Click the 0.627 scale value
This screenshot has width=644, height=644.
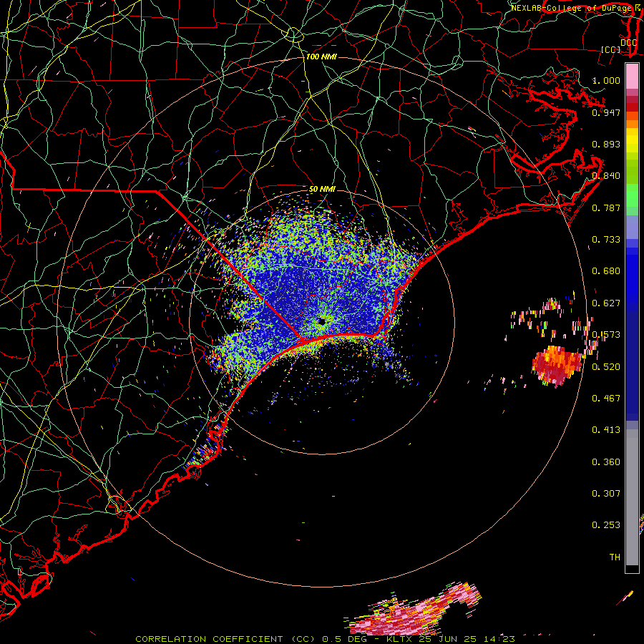point(606,303)
